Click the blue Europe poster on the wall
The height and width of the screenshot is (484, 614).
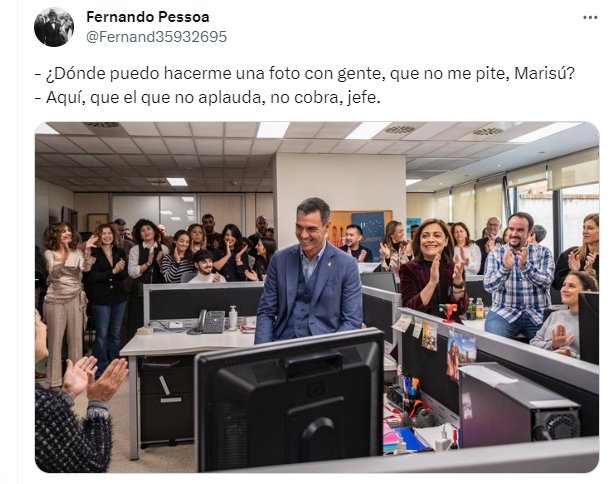(368, 230)
